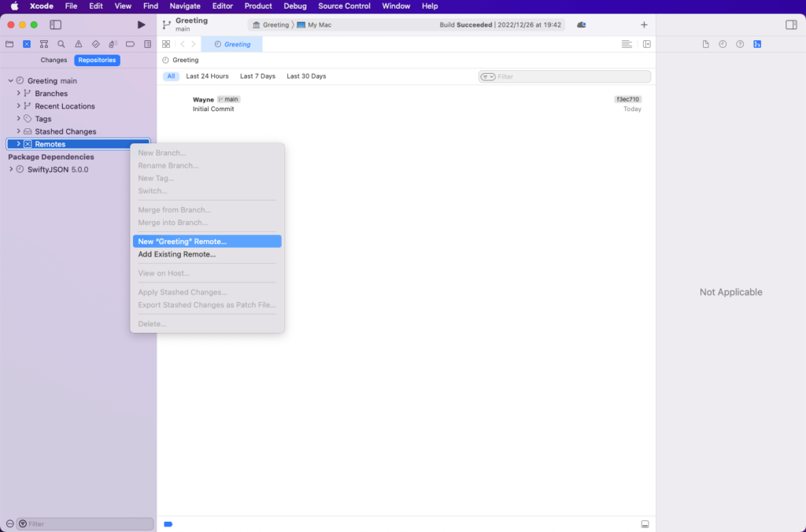Expand the Branches tree item
This screenshot has width=806, height=532.
(x=19, y=94)
